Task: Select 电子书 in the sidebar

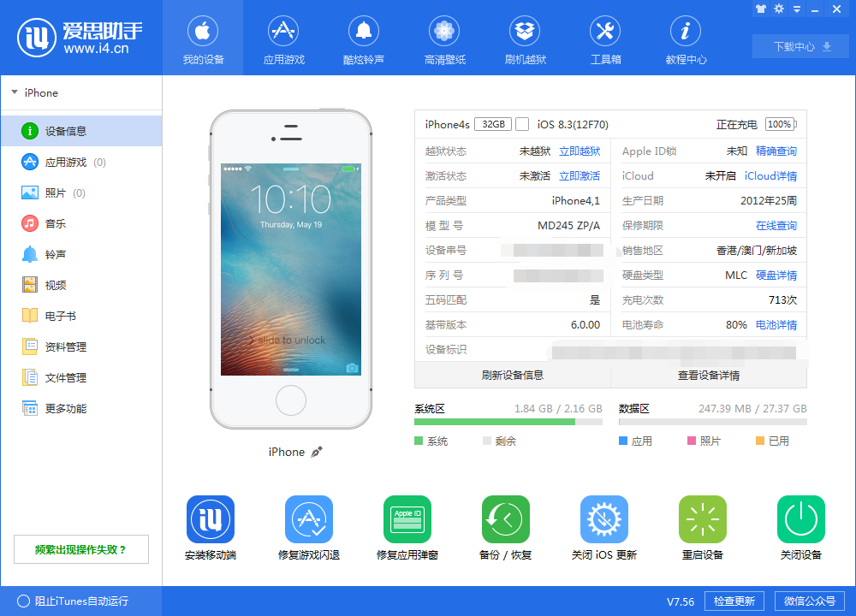Action: pos(81,316)
